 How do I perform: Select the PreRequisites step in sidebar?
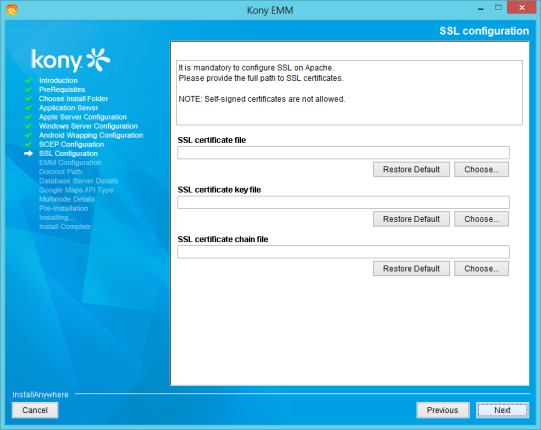pyautogui.click(x=62, y=89)
